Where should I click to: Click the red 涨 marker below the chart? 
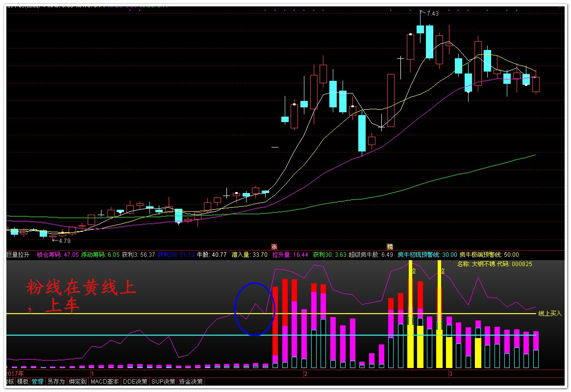pyautogui.click(x=274, y=247)
